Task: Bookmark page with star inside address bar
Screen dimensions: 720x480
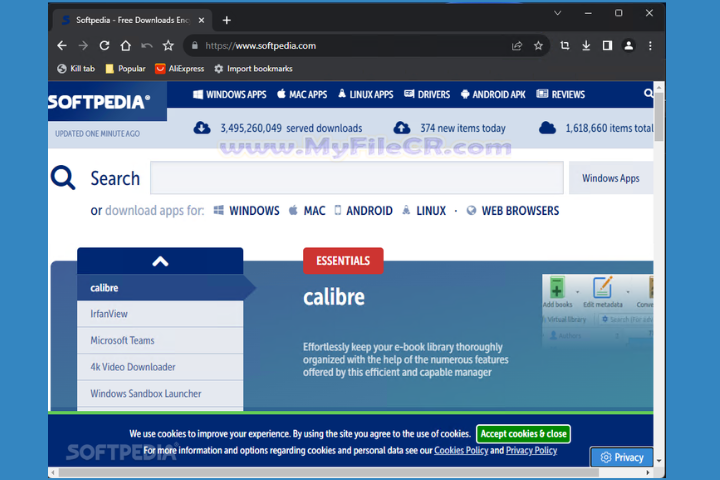Action: click(x=538, y=45)
